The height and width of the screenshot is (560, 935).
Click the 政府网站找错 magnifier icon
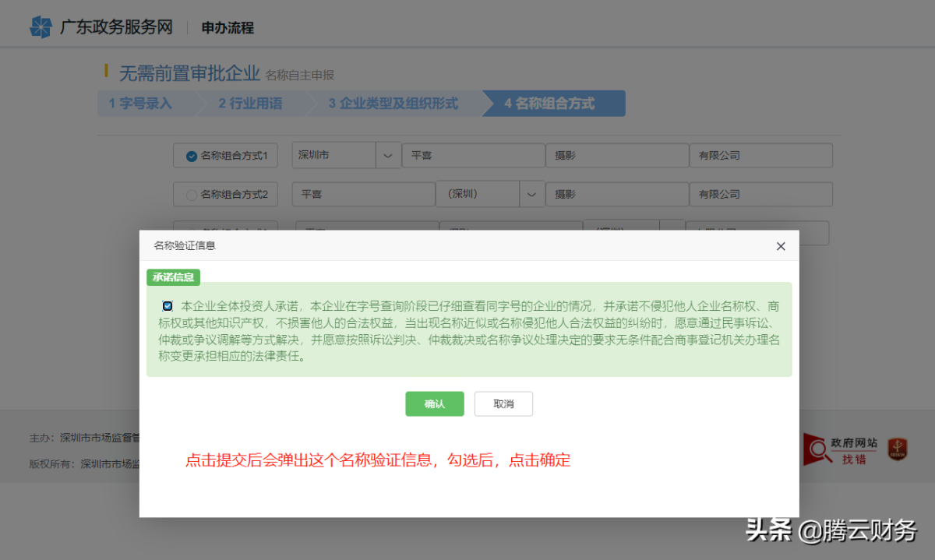click(x=817, y=450)
